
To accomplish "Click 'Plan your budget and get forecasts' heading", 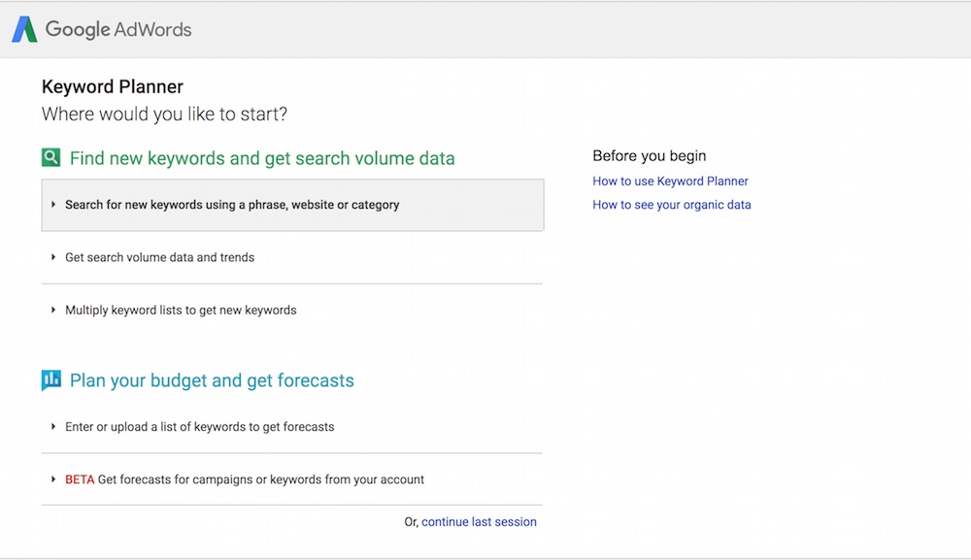I will [x=212, y=380].
